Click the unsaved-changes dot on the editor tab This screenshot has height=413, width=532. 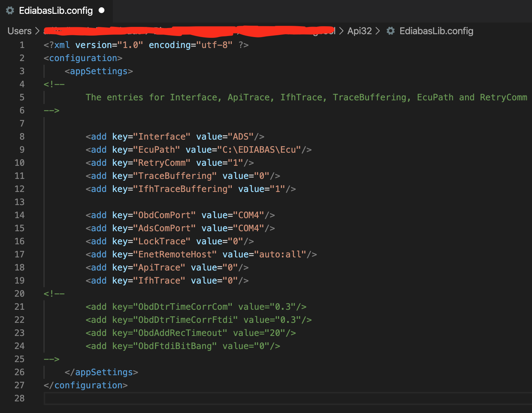(102, 11)
